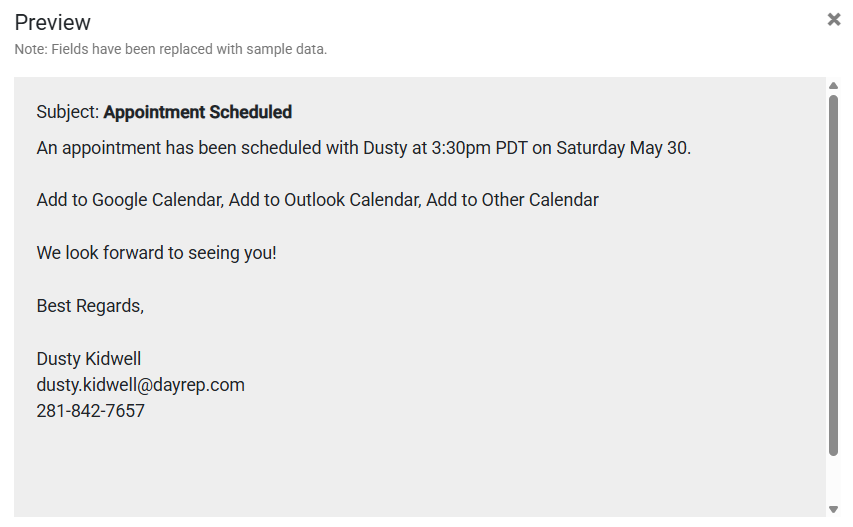Click the scrollbar up arrow
The image size is (853, 527).
point(834,86)
